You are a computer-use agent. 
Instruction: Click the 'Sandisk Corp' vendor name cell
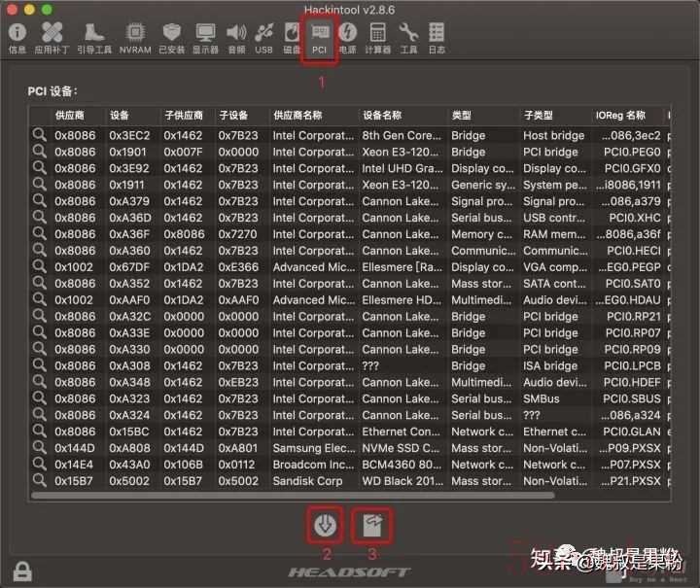307,481
